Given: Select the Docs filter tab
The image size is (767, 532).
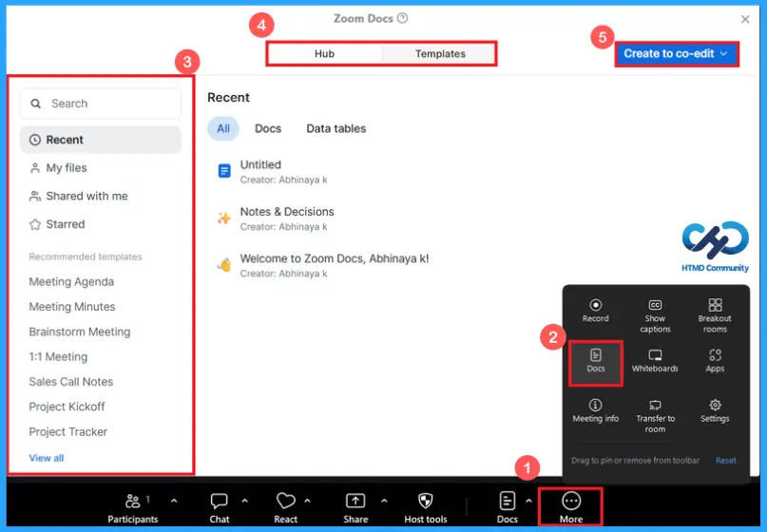Looking at the screenshot, I should [268, 128].
